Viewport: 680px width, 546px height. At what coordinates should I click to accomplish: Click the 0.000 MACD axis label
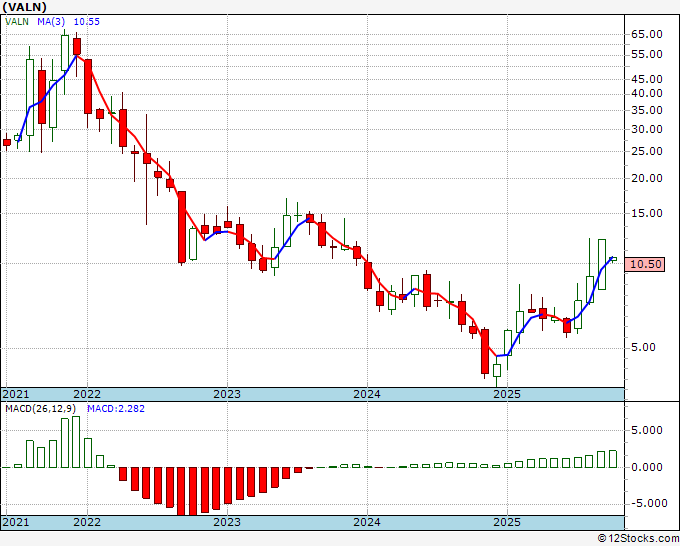click(647, 467)
